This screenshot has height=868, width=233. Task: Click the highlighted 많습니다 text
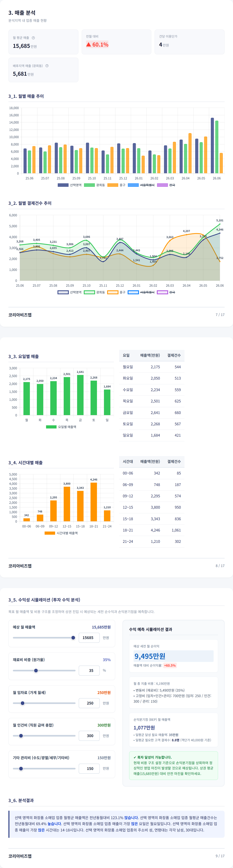pos(131,818)
